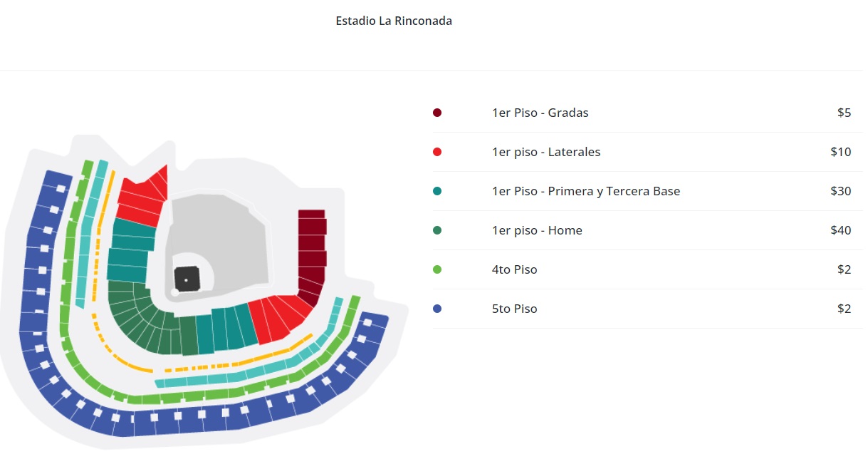
Task: Click the dark red Gradas legend dot
Action: tap(437, 113)
